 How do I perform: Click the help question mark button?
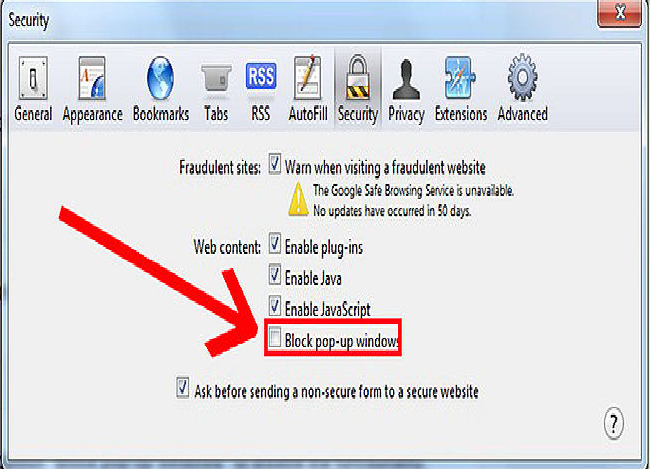click(614, 423)
